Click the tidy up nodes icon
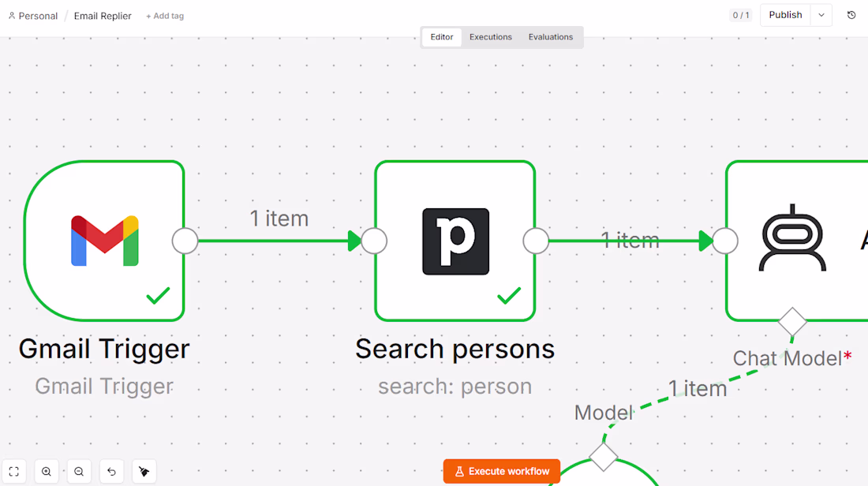 click(144, 472)
